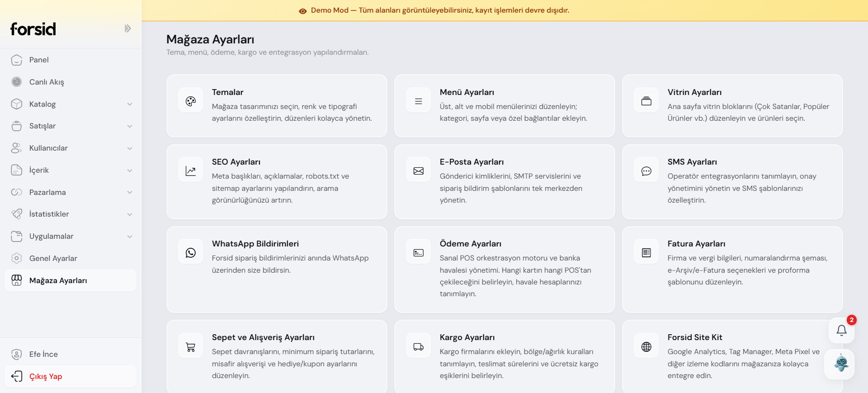Expand the İçerik menu chevron
The width and height of the screenshot is (868, 393).
coord(130,170)
